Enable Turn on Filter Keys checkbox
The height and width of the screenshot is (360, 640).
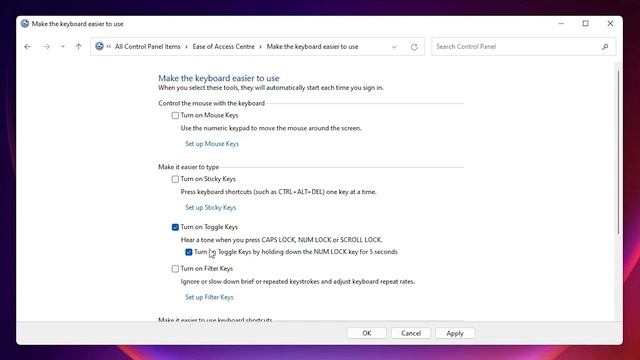pyautogui.click(x=175, y=269)
